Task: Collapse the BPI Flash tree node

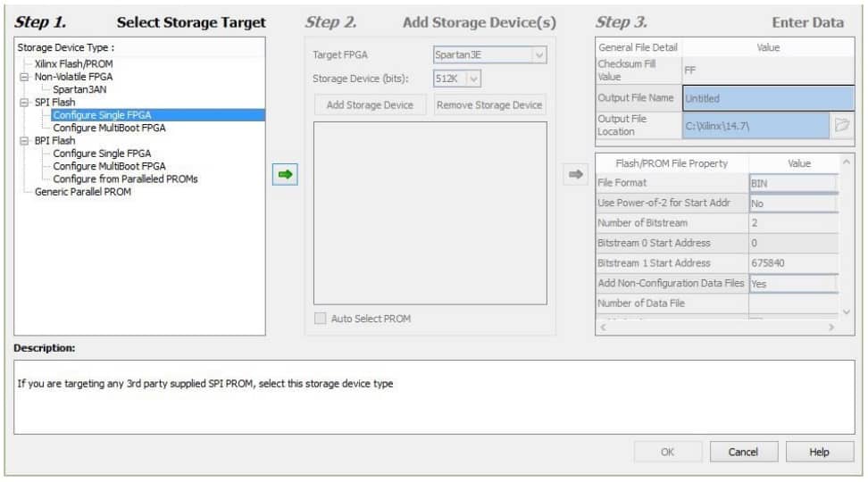Action: tap(24, 141)
